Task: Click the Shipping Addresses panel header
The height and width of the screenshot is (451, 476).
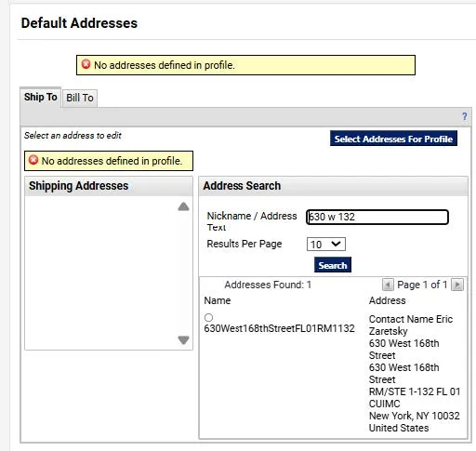Action: (x=109, y=186)
